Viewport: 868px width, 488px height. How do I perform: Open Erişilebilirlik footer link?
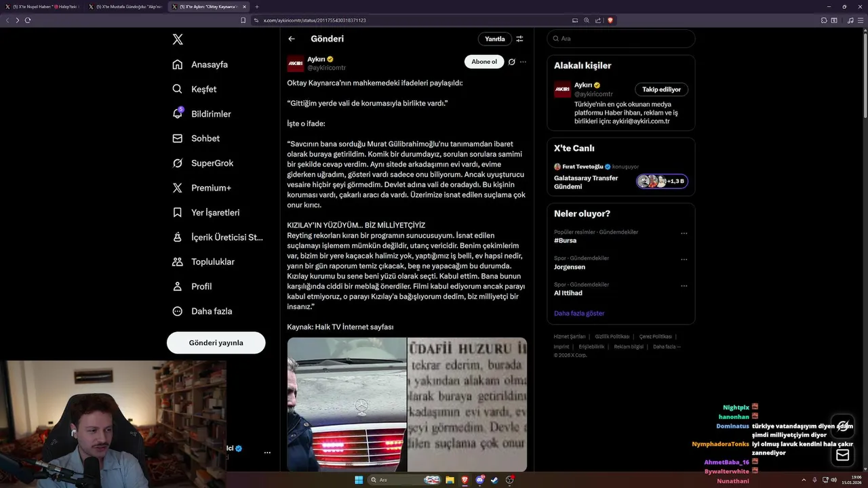click(x=591, y=346)
